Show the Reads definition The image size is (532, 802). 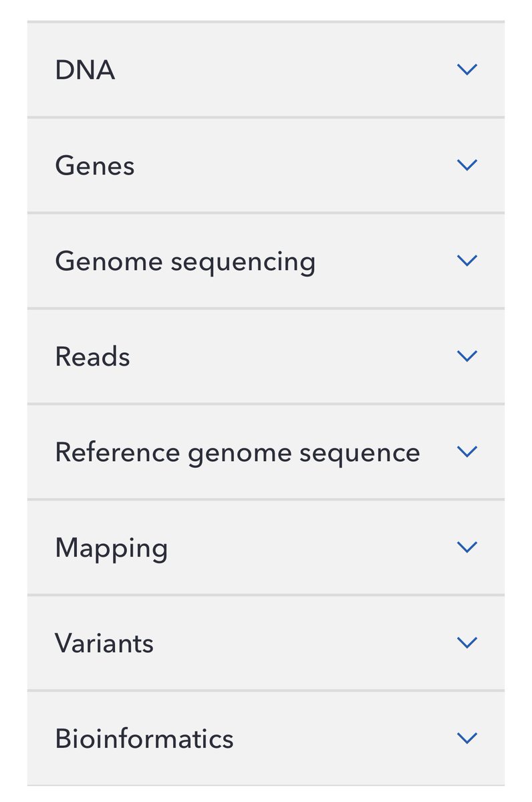(92, 357)
